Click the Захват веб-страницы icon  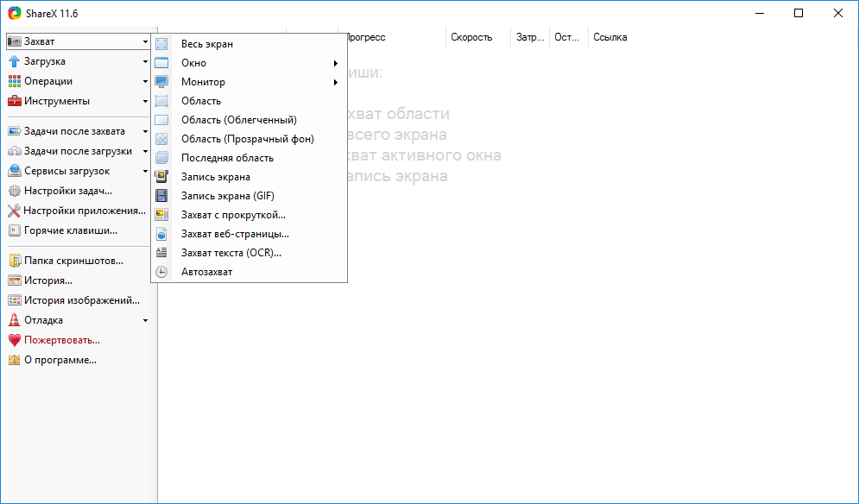point(161,234)
